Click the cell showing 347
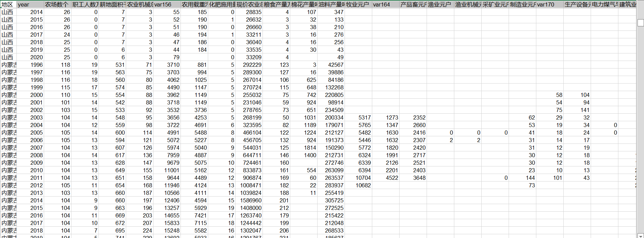 (331, 12)
